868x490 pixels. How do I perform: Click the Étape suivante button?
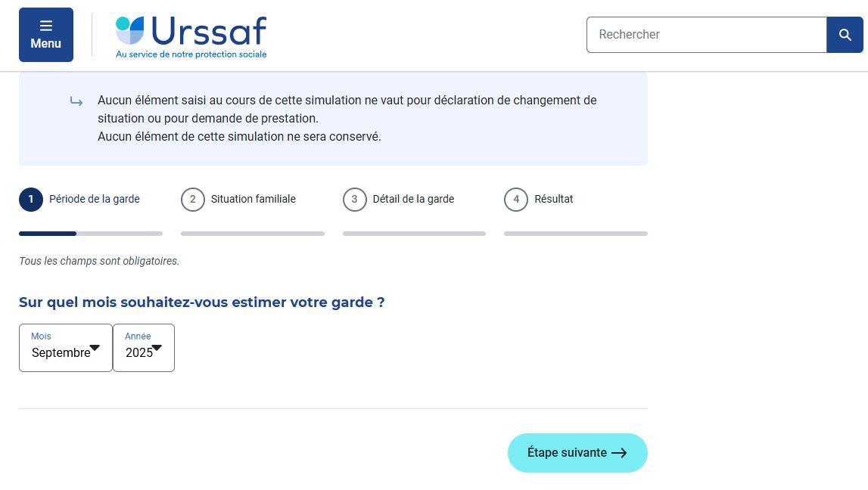(577, 453)
